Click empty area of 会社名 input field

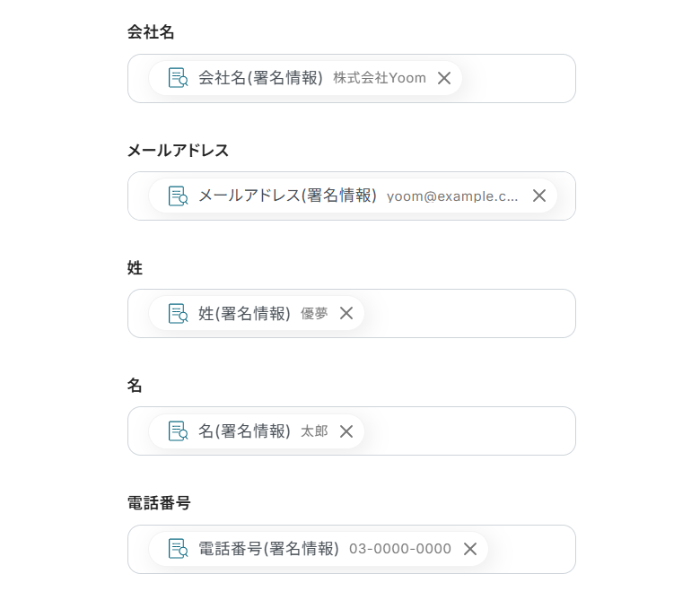tap(519, 78)
